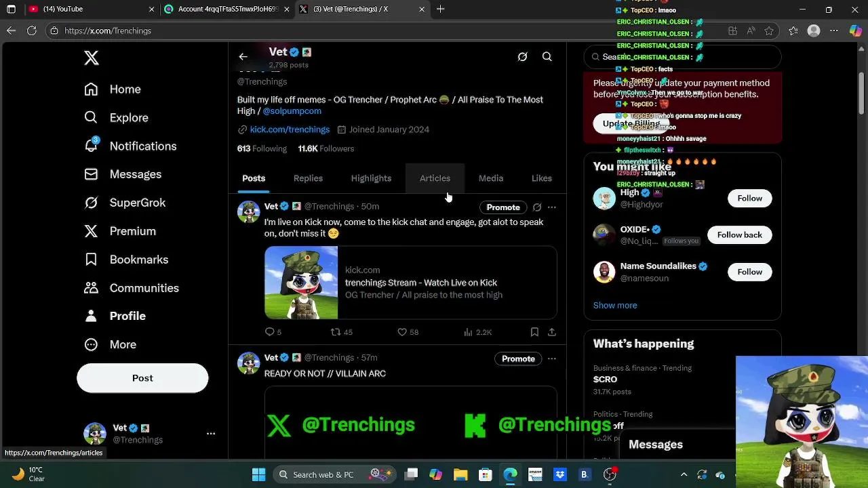The width and height of the screenshot is (868, 488).
Task: Go back with browser back arrow
Action: click(12, 30)
